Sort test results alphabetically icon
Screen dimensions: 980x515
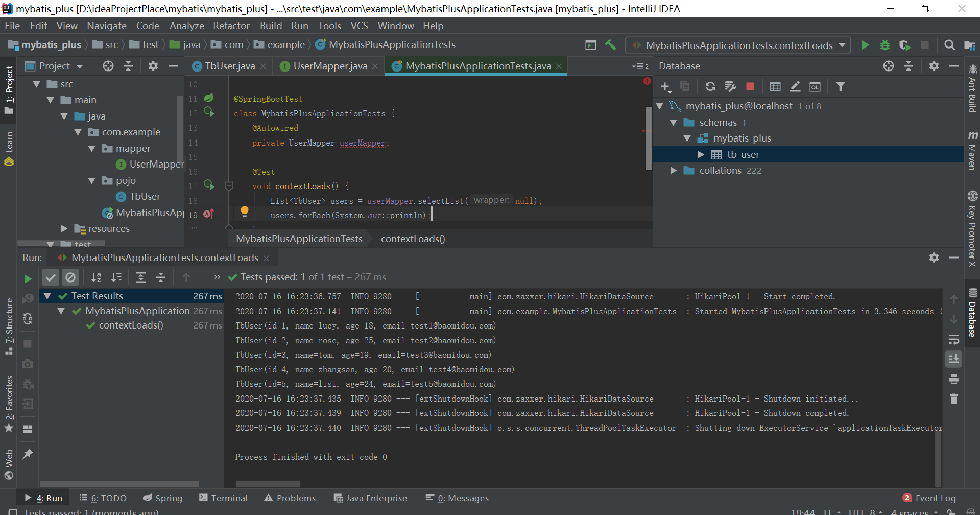click(96, 277)
